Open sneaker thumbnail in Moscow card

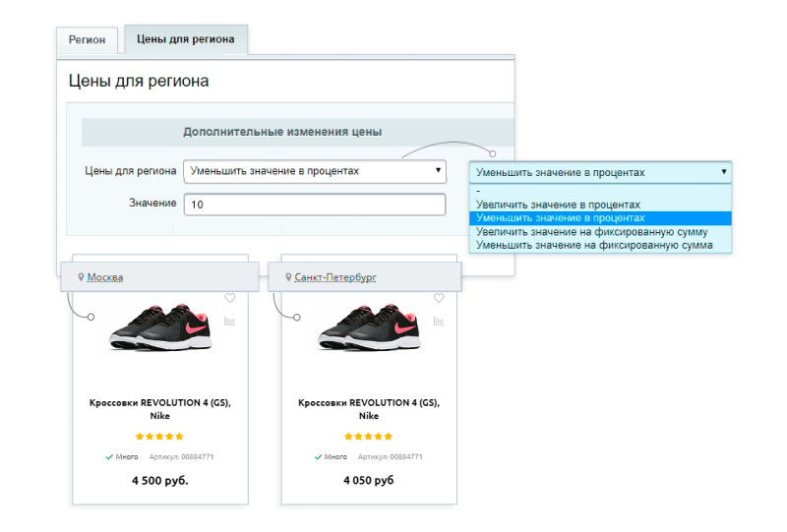tap(160, 326)
